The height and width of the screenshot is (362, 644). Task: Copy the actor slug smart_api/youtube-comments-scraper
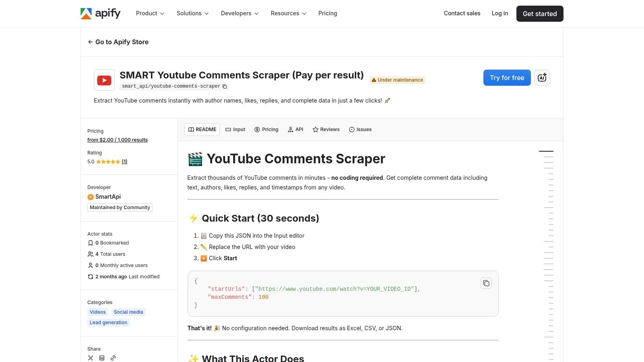tap(225, 86)
